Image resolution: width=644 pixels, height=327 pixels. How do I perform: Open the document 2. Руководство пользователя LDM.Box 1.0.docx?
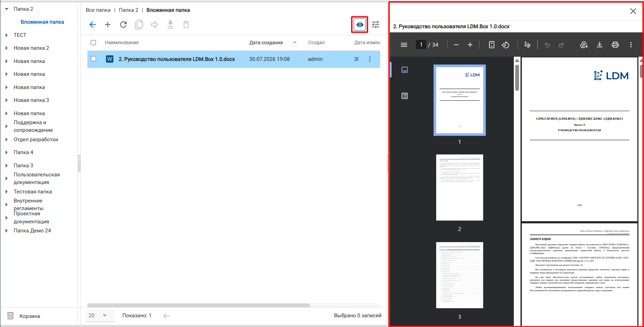(177, 59)
